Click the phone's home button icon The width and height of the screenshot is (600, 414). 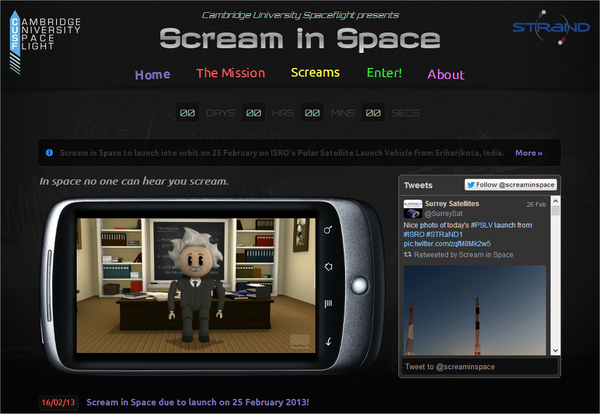point(328,267)
